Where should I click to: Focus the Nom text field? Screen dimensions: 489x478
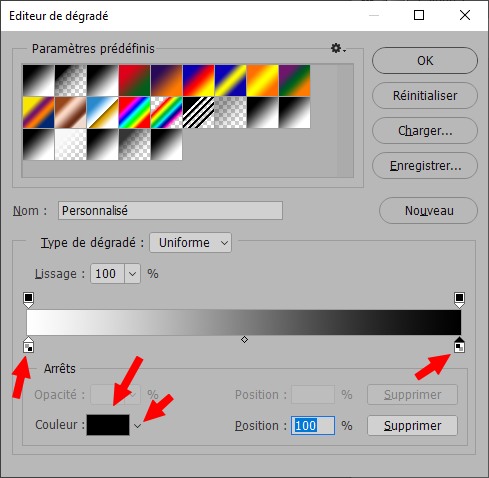(x=170, y=211)
